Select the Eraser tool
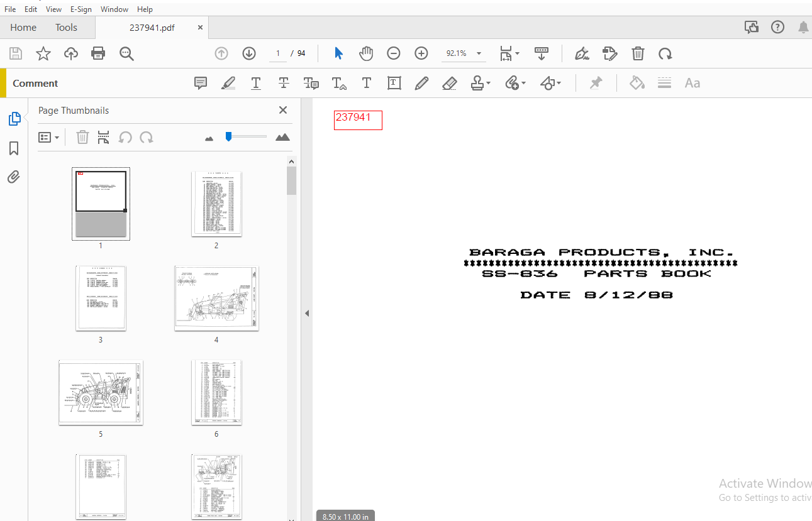Screen dimensions: 812x521 point(450,83)
